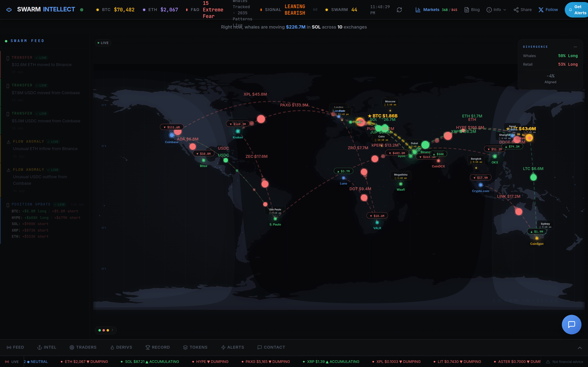Click the CoinSpot node near Sydney

coord(537,238)
